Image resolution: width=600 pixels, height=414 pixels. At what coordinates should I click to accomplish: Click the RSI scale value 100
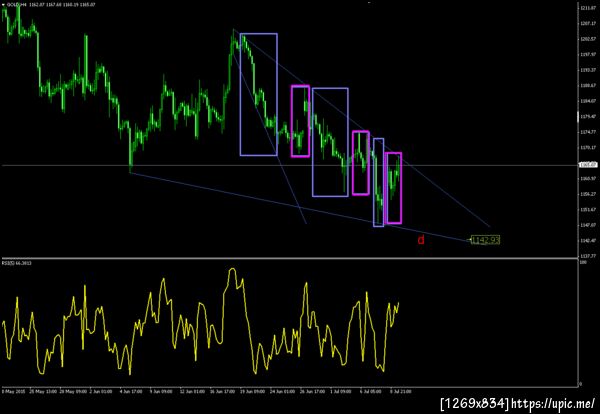[x=583, y=262]
